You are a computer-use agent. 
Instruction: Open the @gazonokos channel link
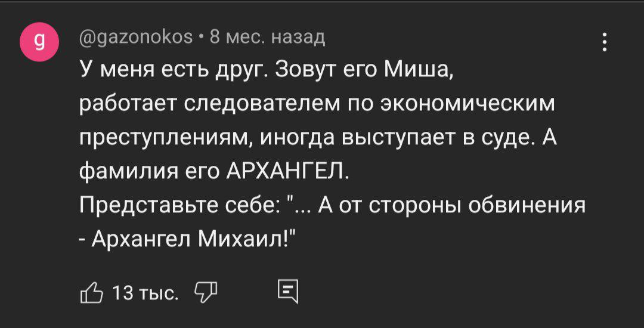[136, 39]
